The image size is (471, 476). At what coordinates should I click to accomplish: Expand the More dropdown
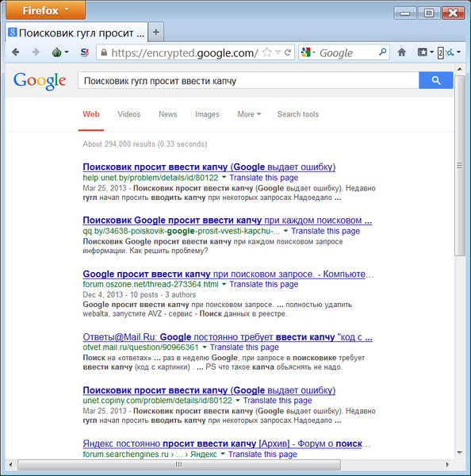click(x=249, y=114)
